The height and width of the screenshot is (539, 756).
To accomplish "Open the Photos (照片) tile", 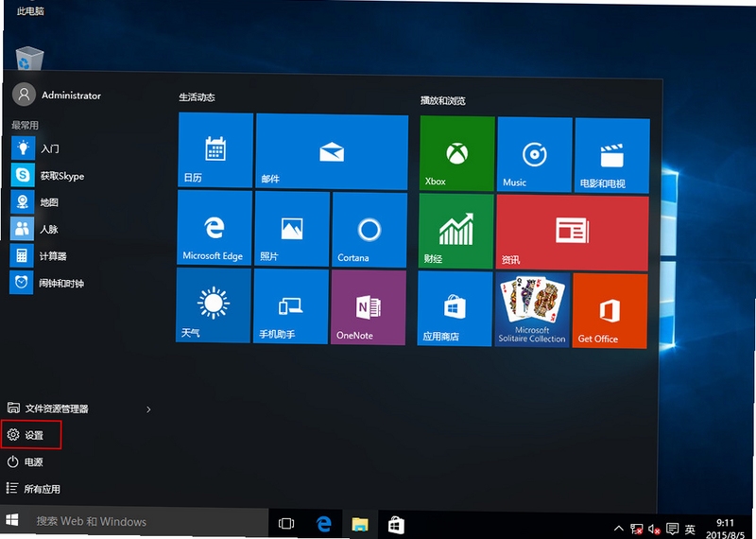I will point(292,229).
